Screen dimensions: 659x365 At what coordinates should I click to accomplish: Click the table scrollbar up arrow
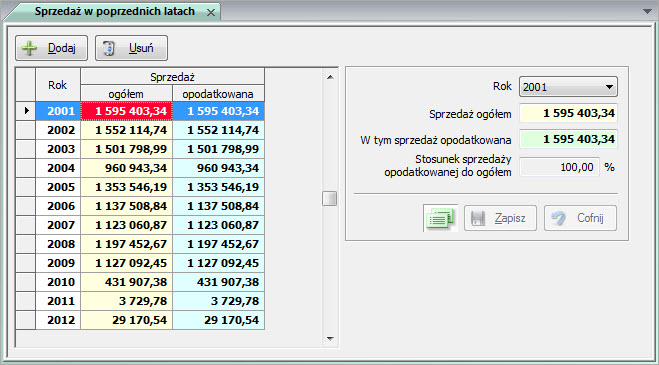[x=330, y=77]
